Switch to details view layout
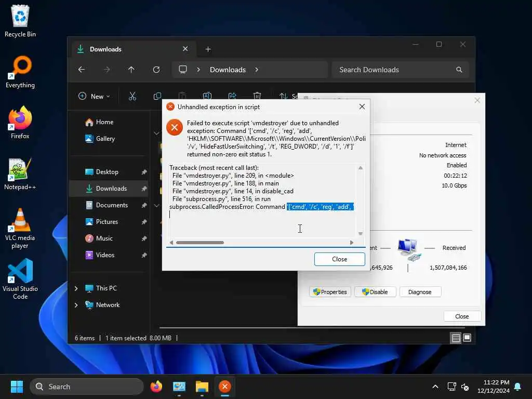 click(x=456, y=338)
